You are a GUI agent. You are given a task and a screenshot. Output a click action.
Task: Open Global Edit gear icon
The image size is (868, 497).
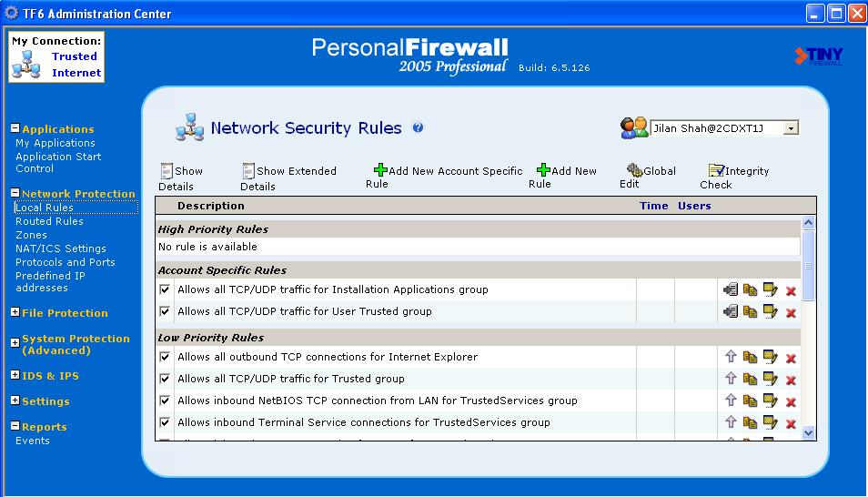click(x=634, y=170)
